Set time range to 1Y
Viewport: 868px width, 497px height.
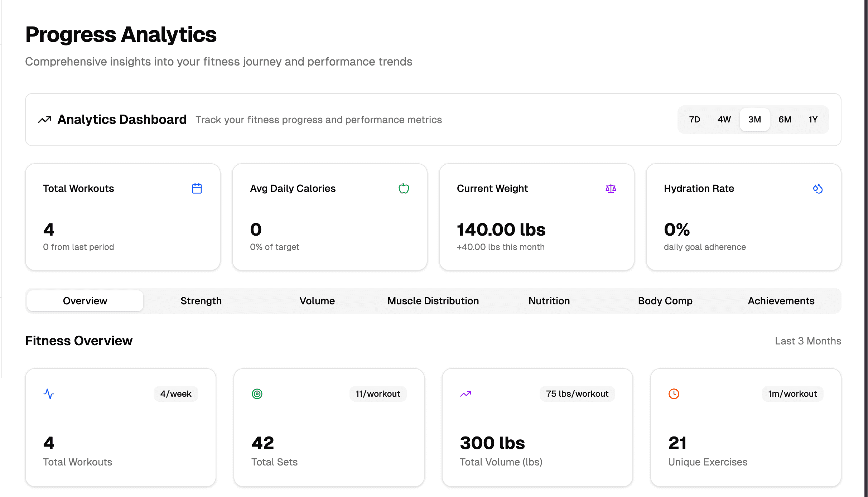813,120
